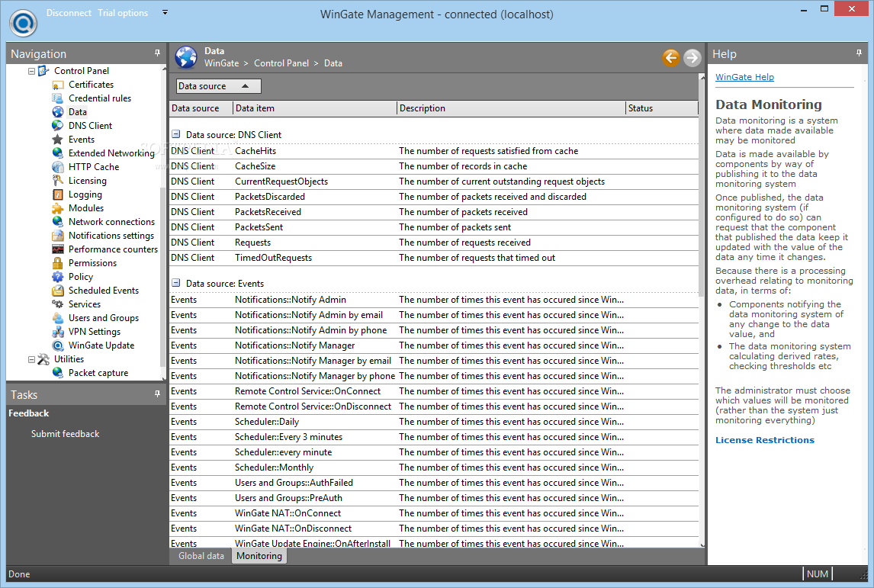Click the Permissions padlock icon
The image size is (874, 588).
click(57, 262)
